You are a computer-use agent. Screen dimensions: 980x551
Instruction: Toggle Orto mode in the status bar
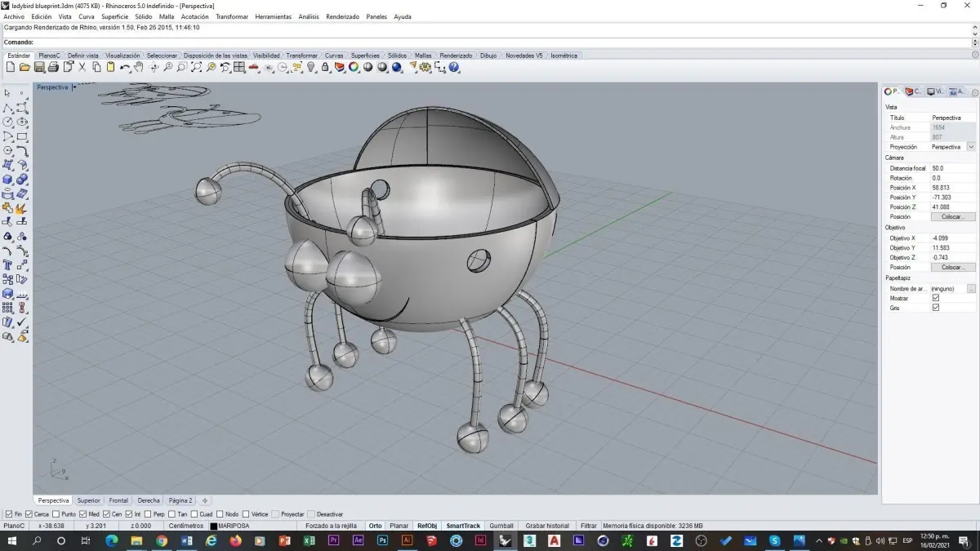tap(375, 526)
